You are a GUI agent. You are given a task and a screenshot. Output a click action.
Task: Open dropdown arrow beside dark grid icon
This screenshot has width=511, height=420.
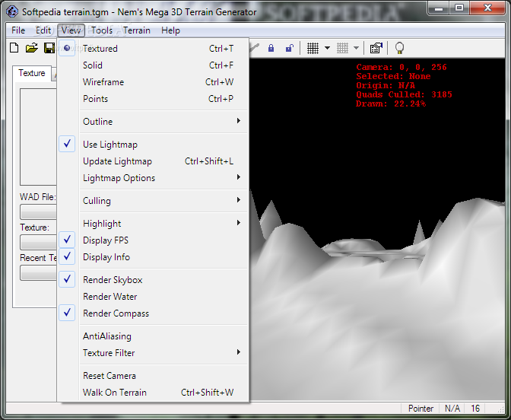pos(327,48)
